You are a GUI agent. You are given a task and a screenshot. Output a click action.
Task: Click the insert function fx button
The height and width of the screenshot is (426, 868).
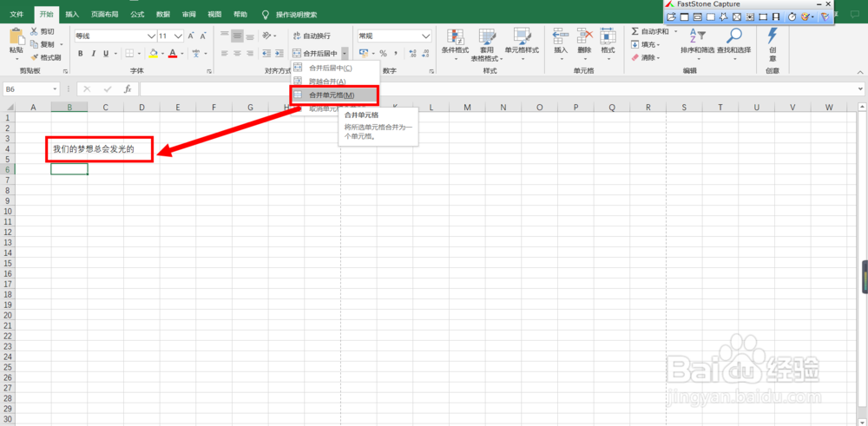click(128, 88)
